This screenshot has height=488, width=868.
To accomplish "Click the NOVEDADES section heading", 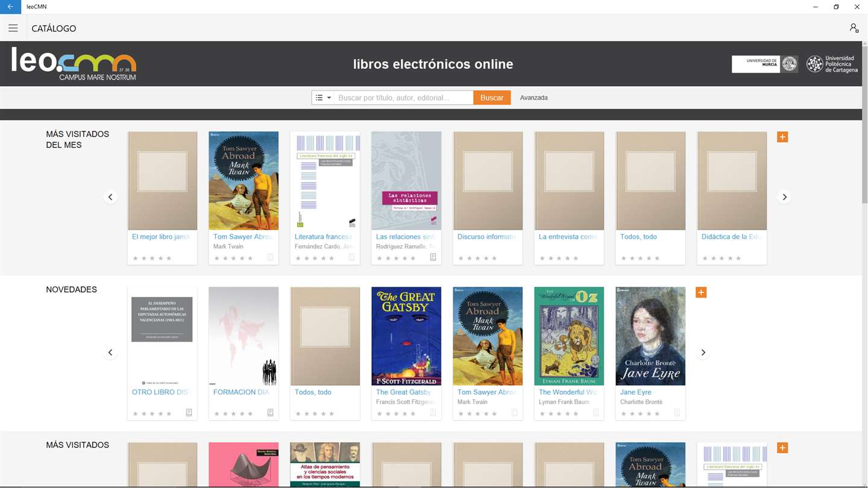I will coord(71,290).
